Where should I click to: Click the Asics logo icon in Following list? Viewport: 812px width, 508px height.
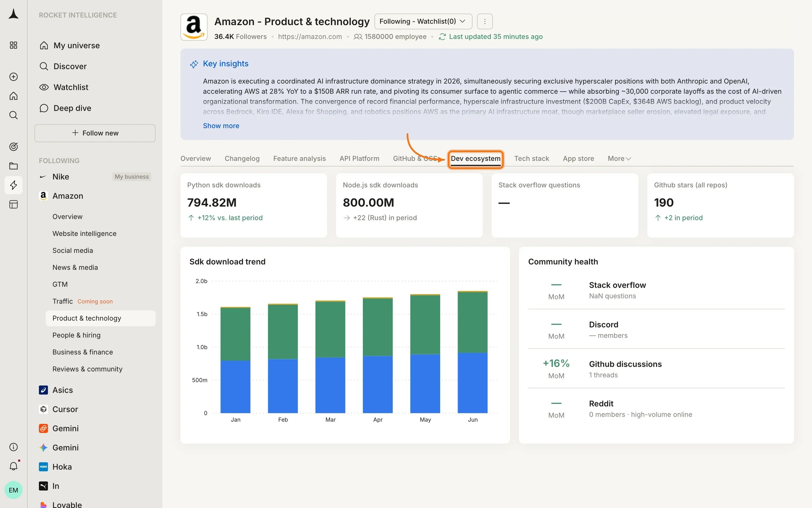pyautogui.click(x=43, y=390)
